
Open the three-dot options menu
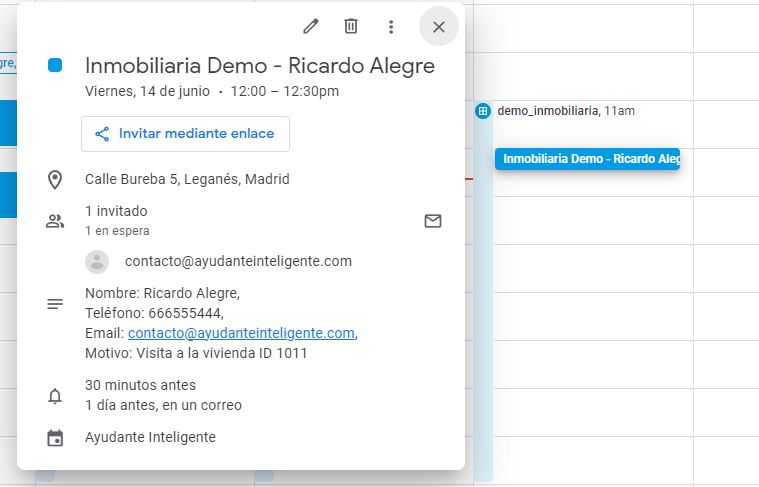tap(391, 27)
